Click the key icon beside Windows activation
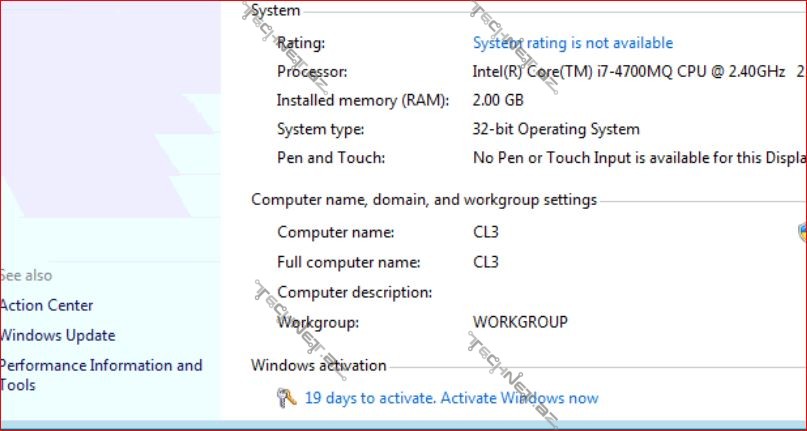807x431 pixels. click(286, 398)
